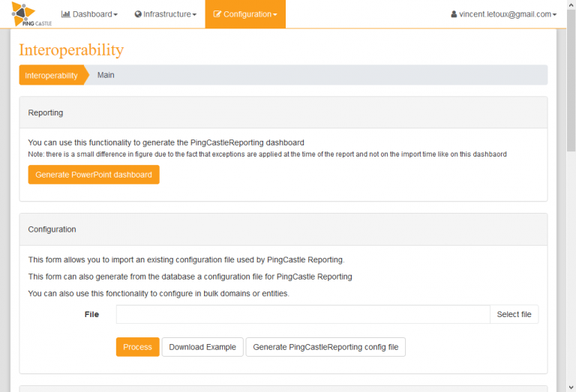The width and height of the screenshot is (576, 392).
Task: Click the orange Process button
Action: (137, 347)
